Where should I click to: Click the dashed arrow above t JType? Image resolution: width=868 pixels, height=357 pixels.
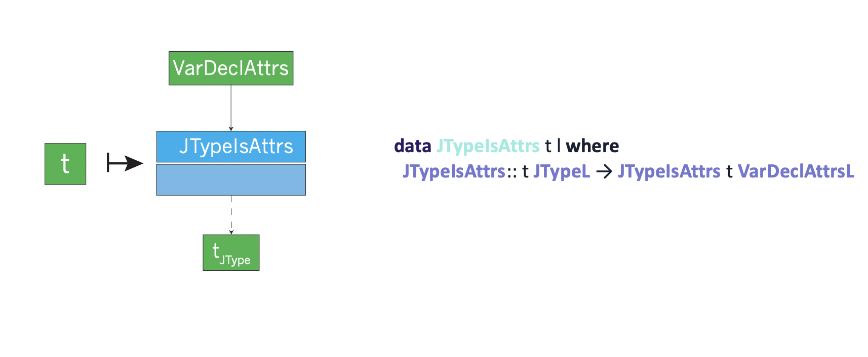click(231, 215)
